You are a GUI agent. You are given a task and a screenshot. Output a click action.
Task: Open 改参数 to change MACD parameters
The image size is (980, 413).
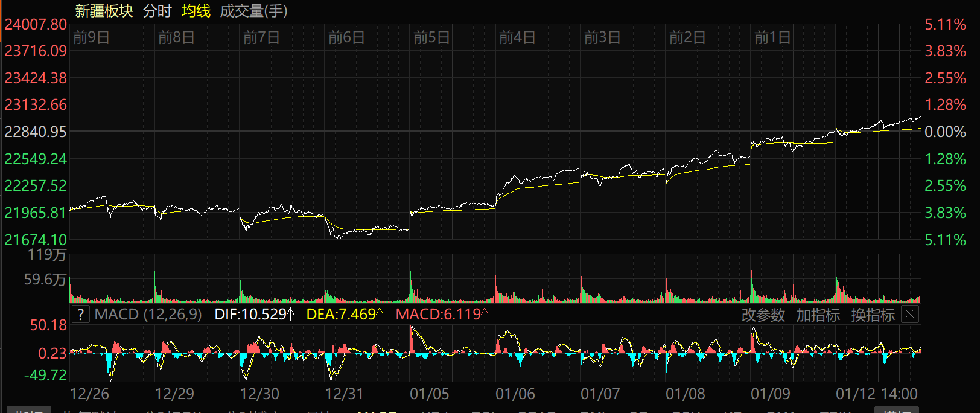(763, 315)
